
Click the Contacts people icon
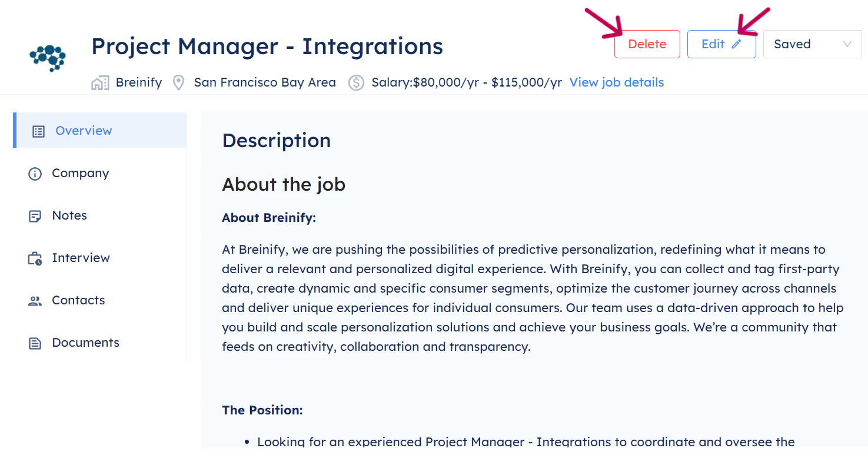point(35,300)
